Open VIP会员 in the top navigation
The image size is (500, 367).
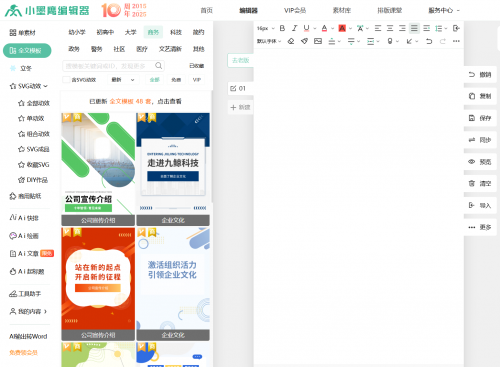pyautogui.click(x=295, y=10)
